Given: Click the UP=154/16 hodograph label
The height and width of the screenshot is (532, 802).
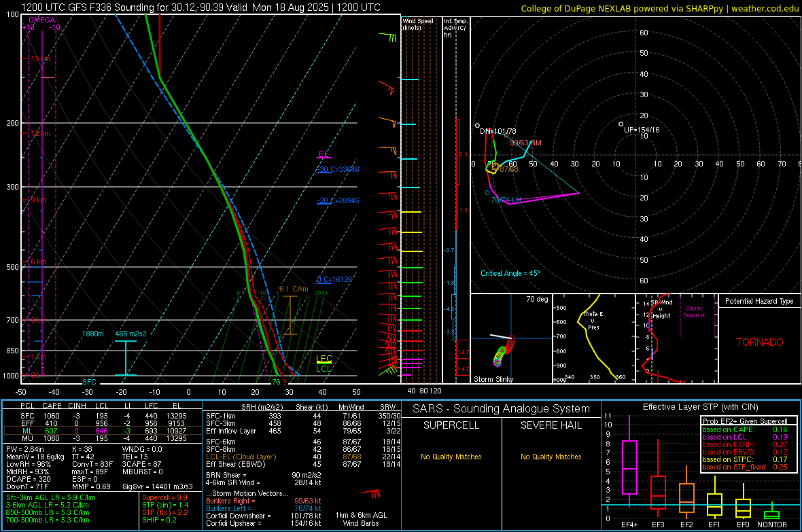Looking at the screenshot, I should click(642, 130).
